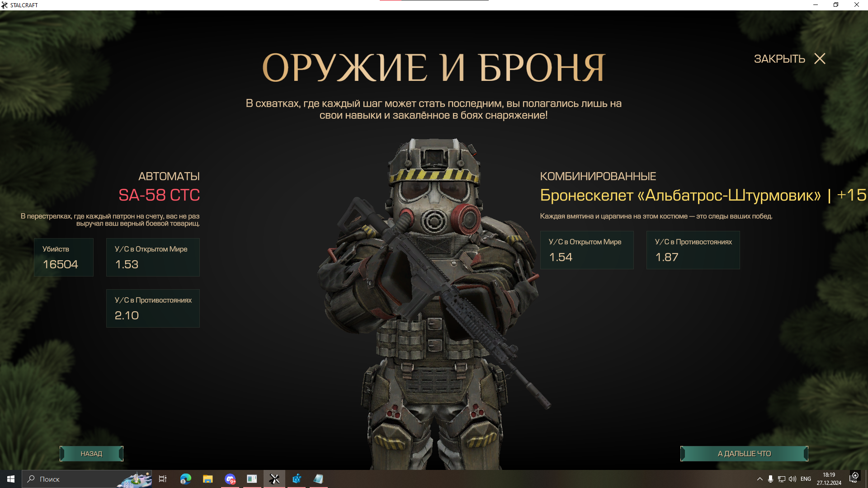Screen dimensions: 868x488
Task: Switch to STALCRAFT taskbar icon
Action: pyautogui.click(x=274, y=479)
